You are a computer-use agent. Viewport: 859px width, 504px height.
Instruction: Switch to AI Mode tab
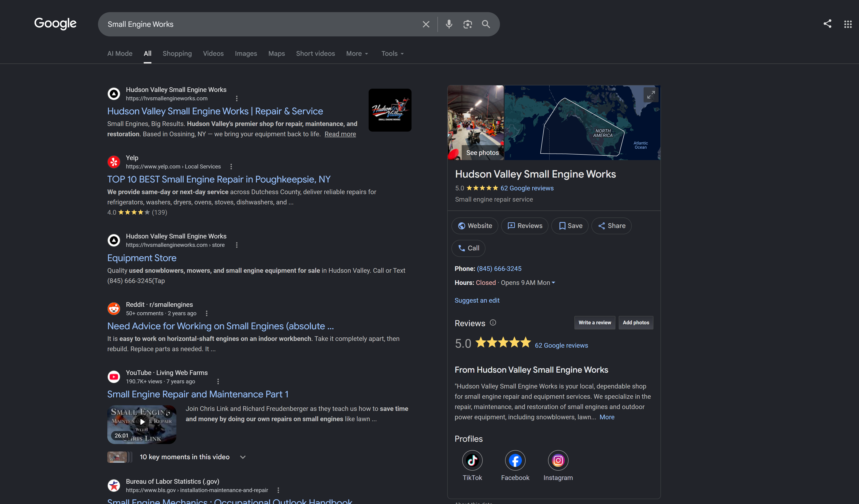coord(120,54)
